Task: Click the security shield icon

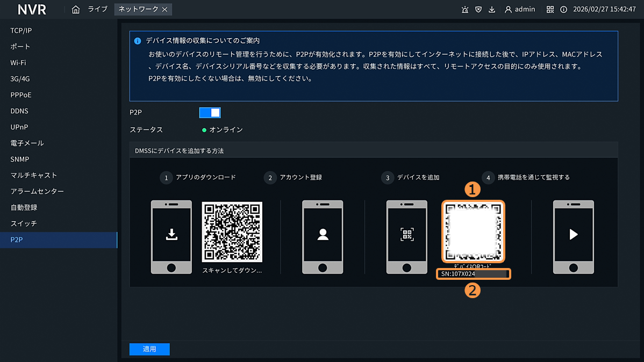Action: (478, 10)
